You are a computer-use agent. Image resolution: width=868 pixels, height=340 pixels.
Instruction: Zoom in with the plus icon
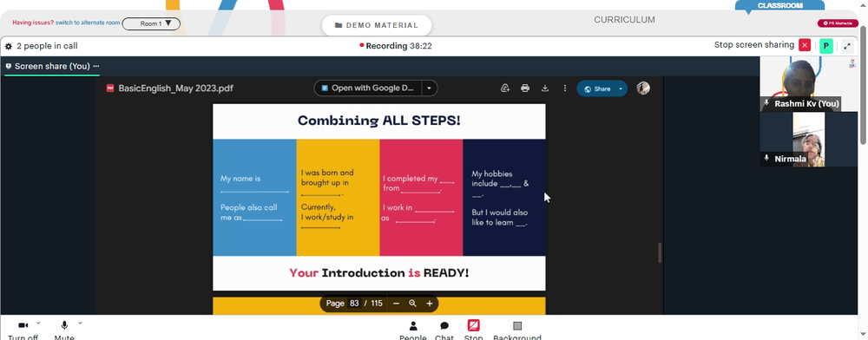429,304
